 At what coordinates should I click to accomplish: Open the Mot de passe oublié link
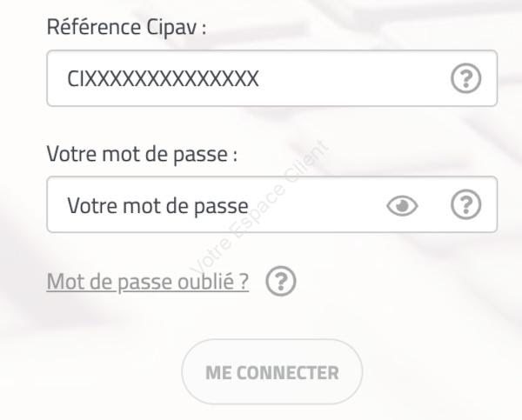[x=148, y=282]
